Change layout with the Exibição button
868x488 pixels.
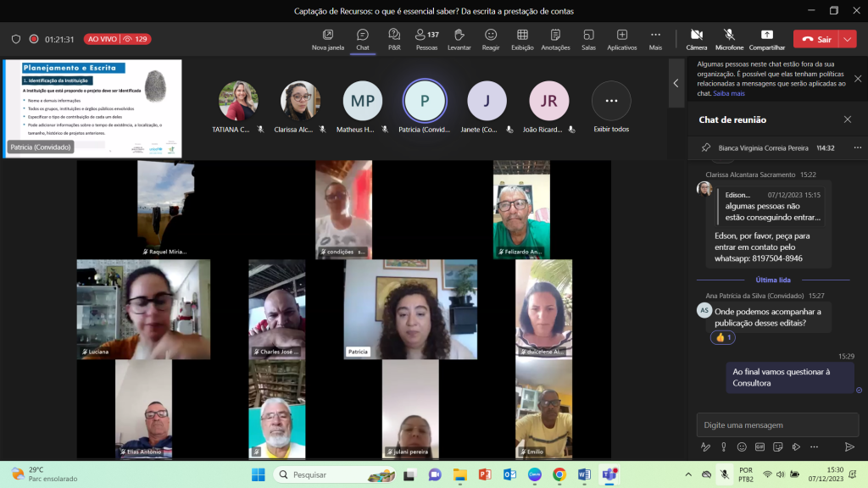click(x=522, y=40)
